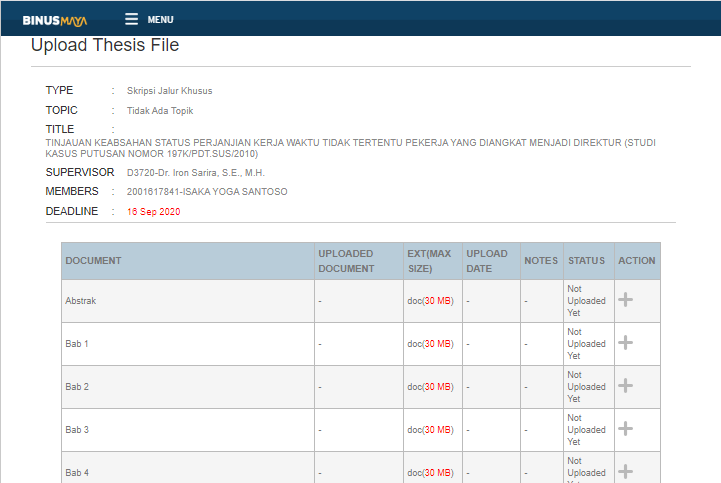This screenshot has width=721, height=483.
Task: Add upload for Bab 1 row
Action: point(626,342)
